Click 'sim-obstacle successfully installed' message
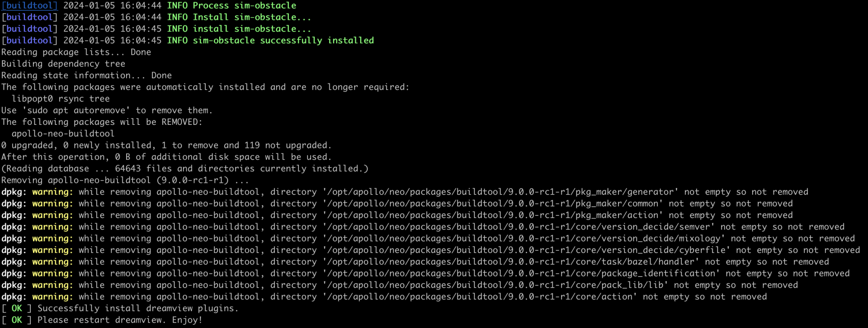 point(283,40)
